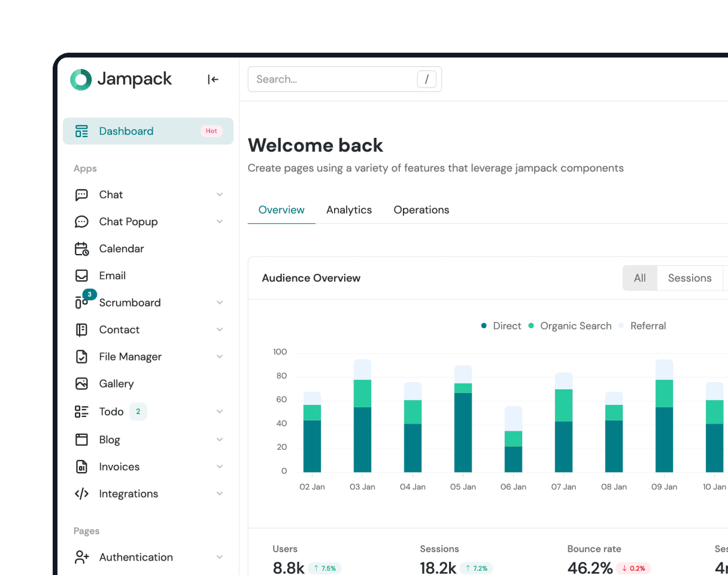Toggle Organic Search legend item
728x575 pixels.
coord(570,326)
